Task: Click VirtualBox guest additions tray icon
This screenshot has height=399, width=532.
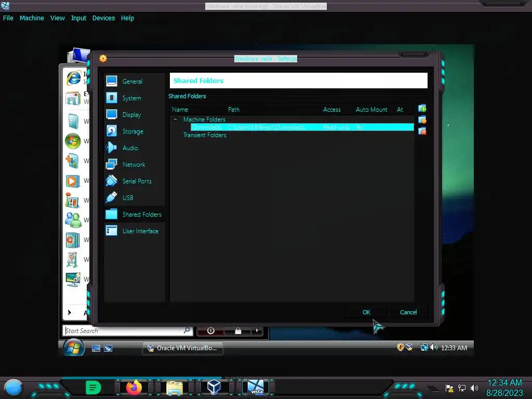Action: 409,347
